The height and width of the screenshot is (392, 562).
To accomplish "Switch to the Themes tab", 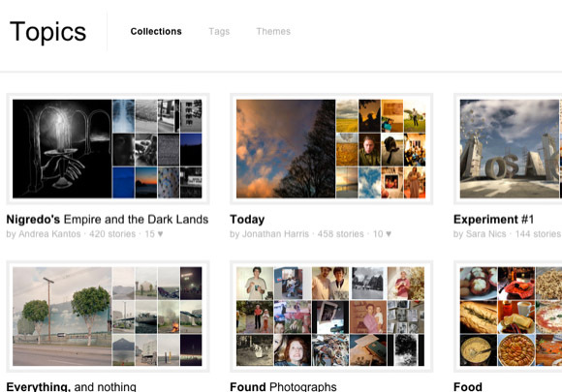I will pyautogui.click(x=273, y=32).
